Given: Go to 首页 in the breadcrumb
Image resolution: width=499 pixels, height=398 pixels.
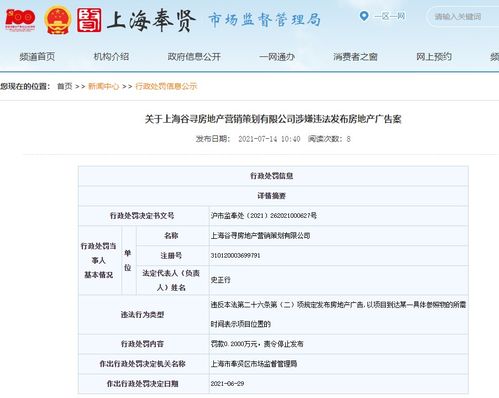Looking at the screenshot, I should (x=65, y=86).
